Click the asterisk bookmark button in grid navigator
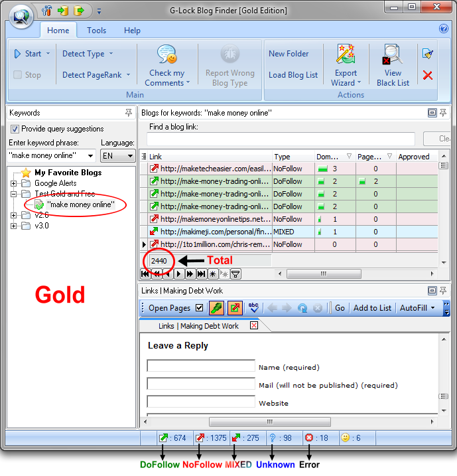 coord(213,274)
